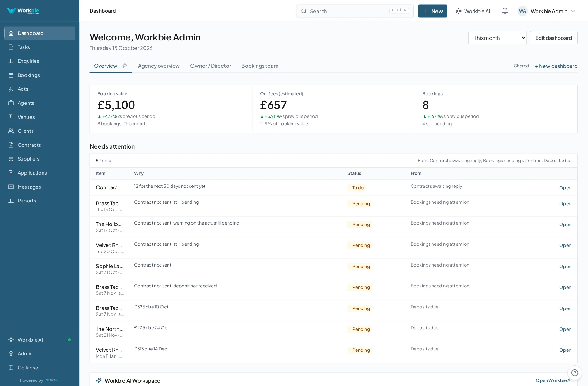This screenshot has height=386, width=588.
Task: Click "Thursday 15 October 2026" date text
Action: coord(121,48)
